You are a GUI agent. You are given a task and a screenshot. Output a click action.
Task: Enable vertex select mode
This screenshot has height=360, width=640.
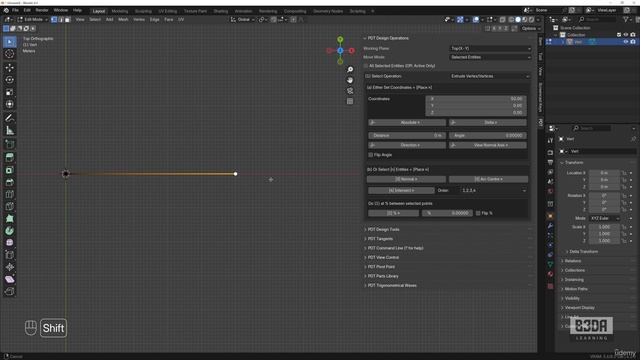click(53, 19)
